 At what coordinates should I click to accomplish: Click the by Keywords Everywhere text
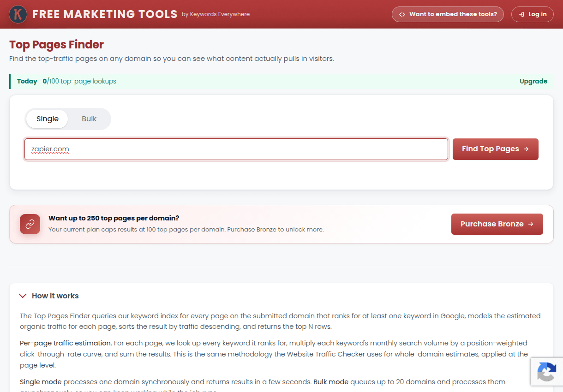(x=216, y=14)
